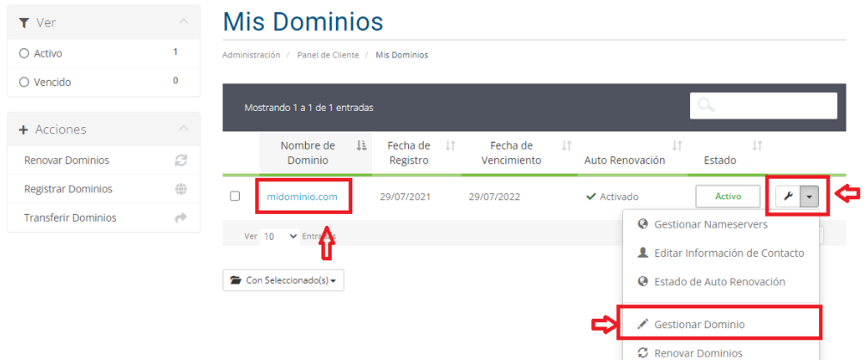Screen dimensions: 868x360
Task: Open the Con Seleccionado(s) dropdown
Action: 284,280
